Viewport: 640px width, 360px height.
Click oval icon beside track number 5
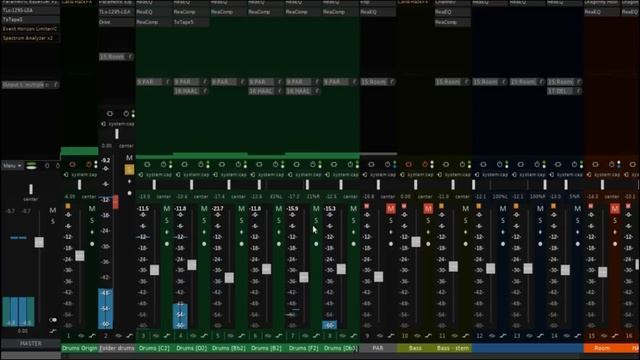click(230, 336)
